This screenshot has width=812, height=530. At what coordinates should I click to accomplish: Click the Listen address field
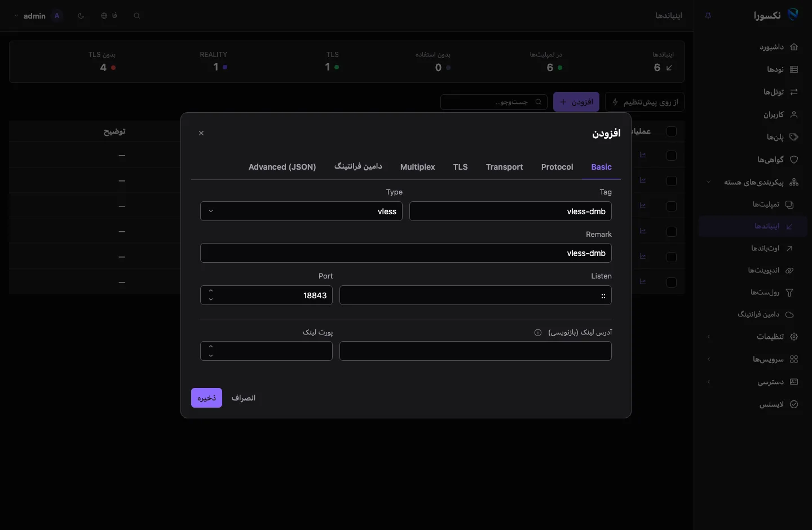click(475, 295)
